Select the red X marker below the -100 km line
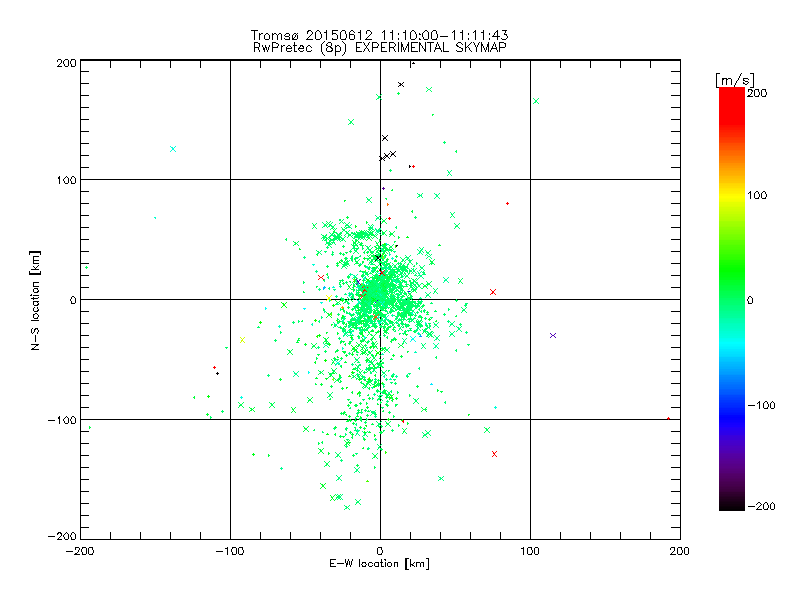 click(x=494, y=454)
